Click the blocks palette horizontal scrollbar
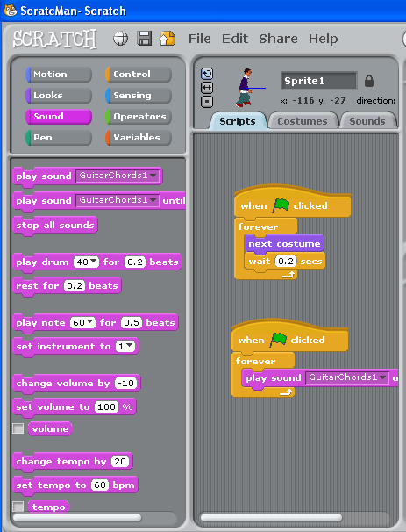406x532 pixels. [x=77, y=517]
